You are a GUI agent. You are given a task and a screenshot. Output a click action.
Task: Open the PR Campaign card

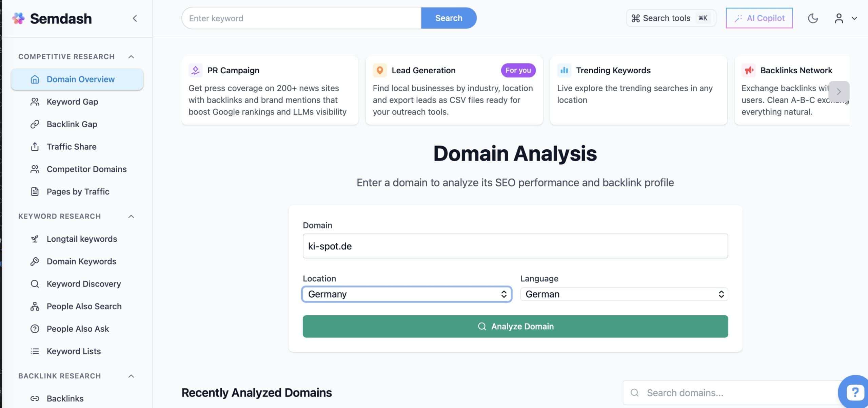click(270, 90)
